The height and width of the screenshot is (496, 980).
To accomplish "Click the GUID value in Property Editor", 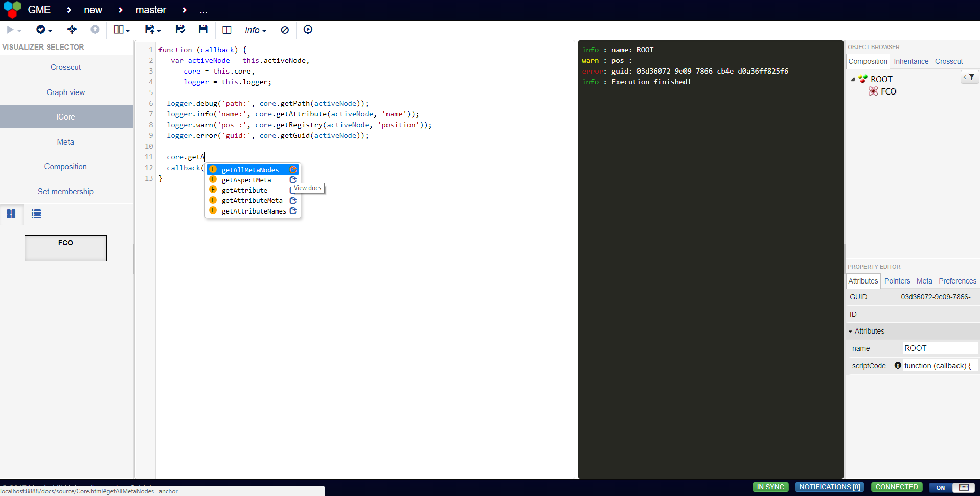I will tap(939, 297).
